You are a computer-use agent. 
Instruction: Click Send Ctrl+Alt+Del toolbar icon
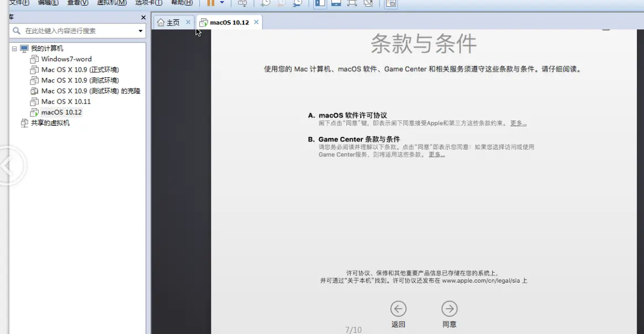point(242,3)
